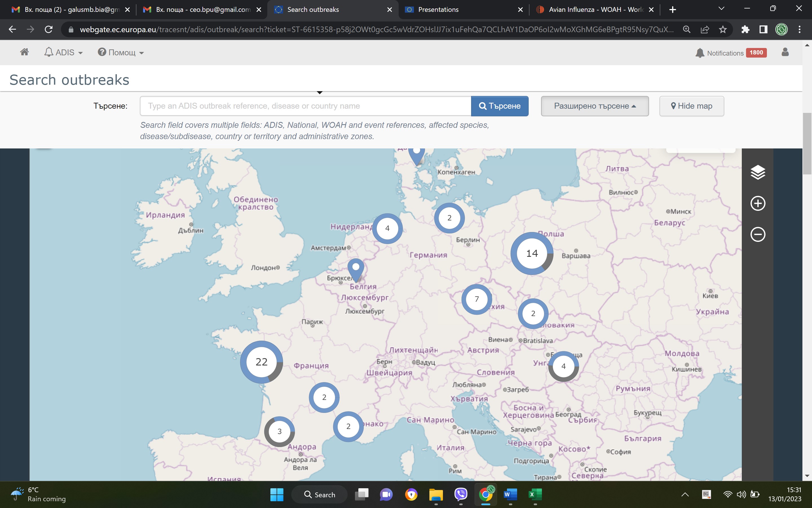
Task: Open Windows Start menu
Action: pos(277,494)
